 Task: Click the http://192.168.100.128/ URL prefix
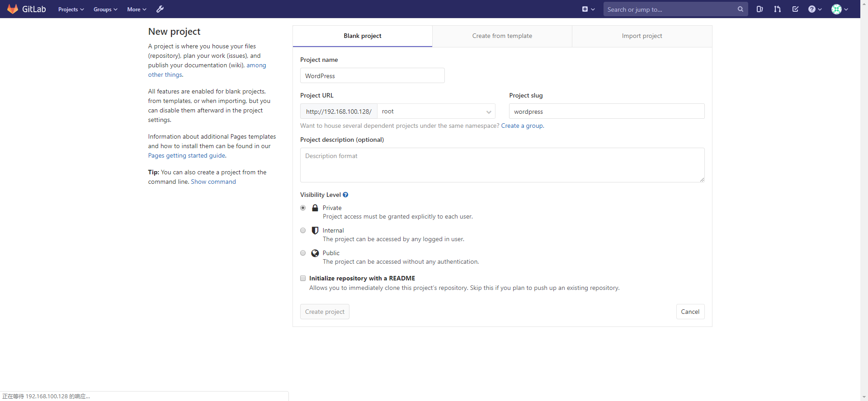pos(339,111)
